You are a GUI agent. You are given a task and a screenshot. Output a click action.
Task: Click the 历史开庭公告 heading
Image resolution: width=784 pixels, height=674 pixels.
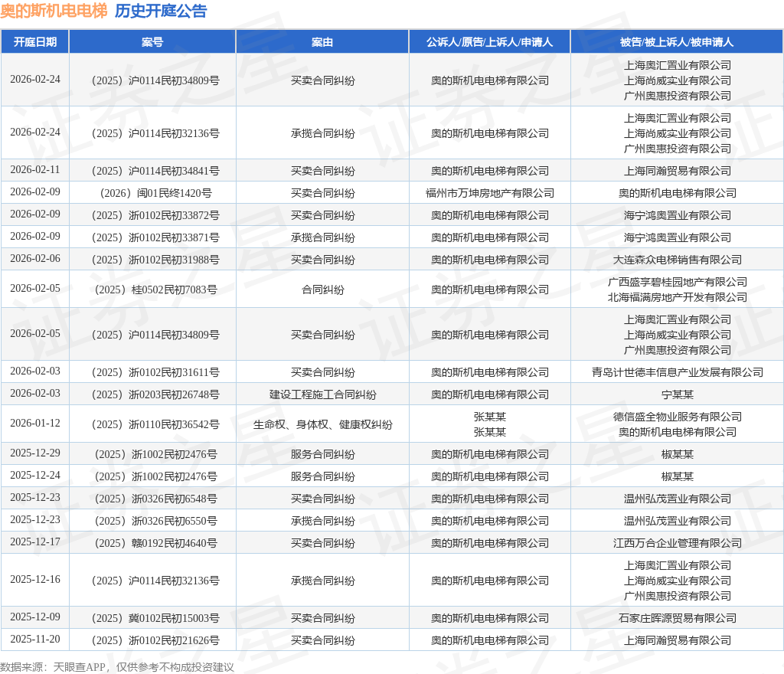click(161, 11)
